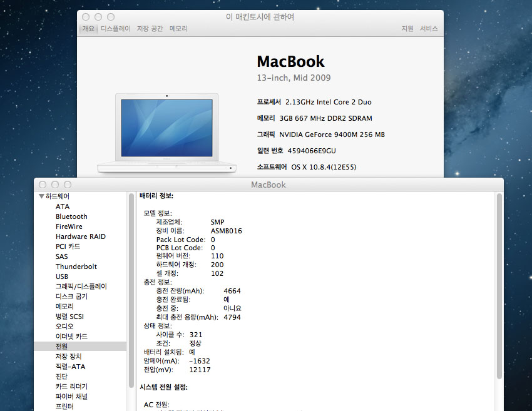
Task: Click the sidebar vertical scrollbar
Action: [x=131, y=288]
